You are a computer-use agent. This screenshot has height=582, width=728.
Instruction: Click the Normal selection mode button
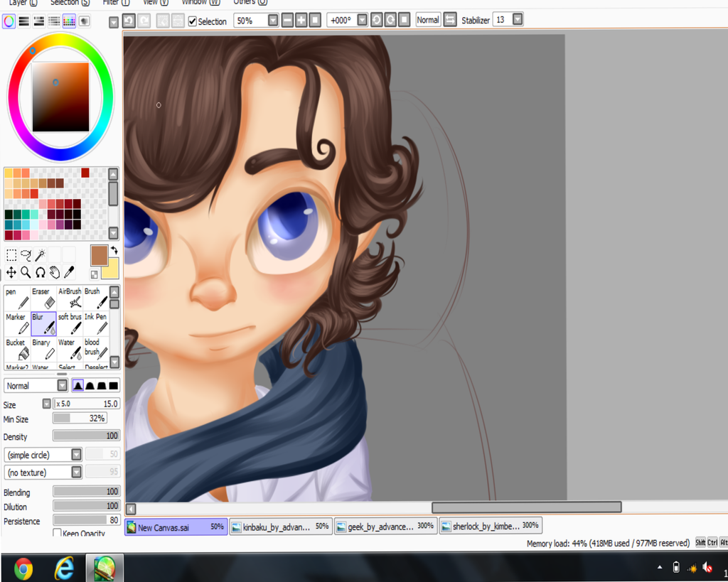pyautogui.click(x=428, y=20)
